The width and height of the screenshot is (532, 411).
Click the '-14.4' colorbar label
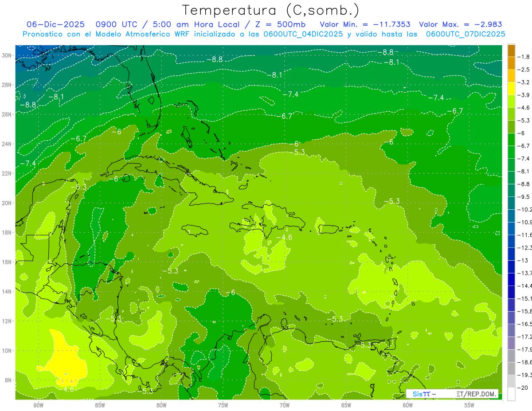pos(525,286)
